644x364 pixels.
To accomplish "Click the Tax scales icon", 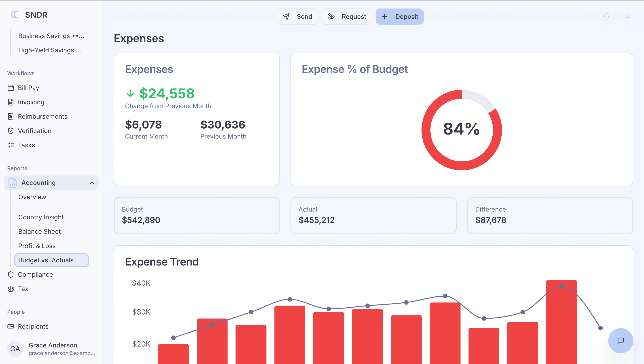I will pyautogui.click(x=11, y=289).
